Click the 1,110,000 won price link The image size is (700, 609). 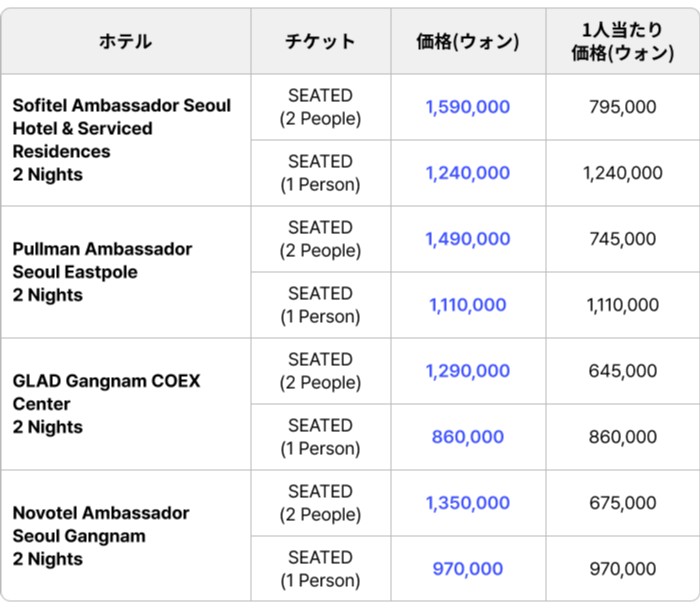point(467,305)
